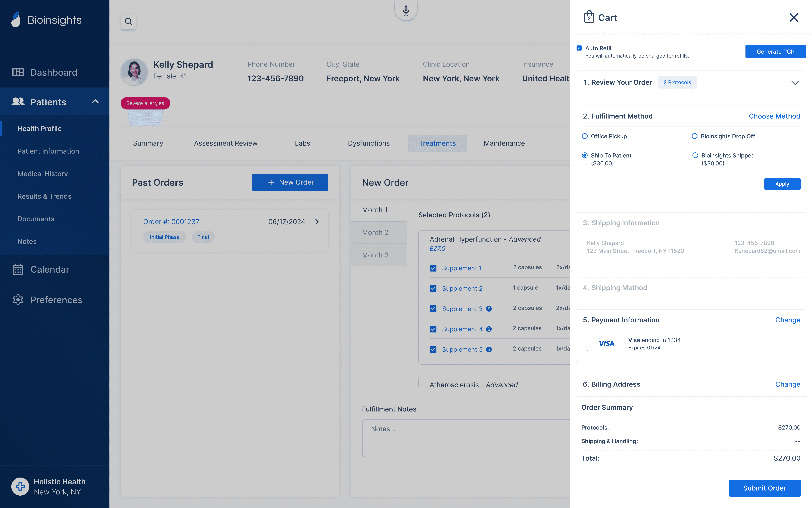
Task: Click the 2 Protocols badge
Action: [x=677, y=82]
